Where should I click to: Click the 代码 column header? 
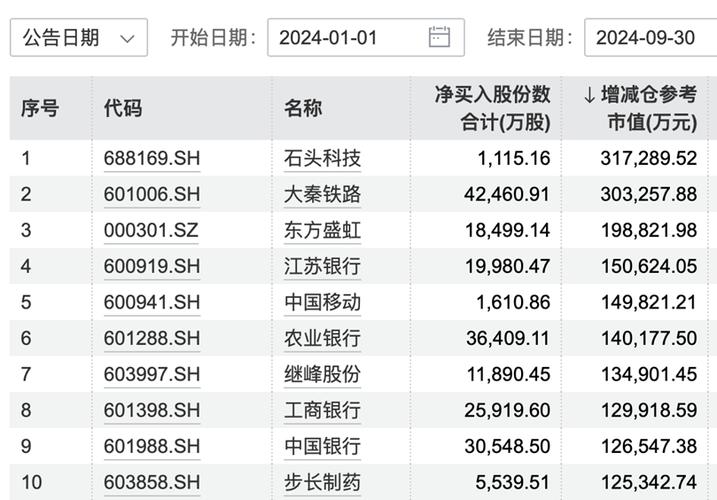pyautogui.click(x=123, y=108)
